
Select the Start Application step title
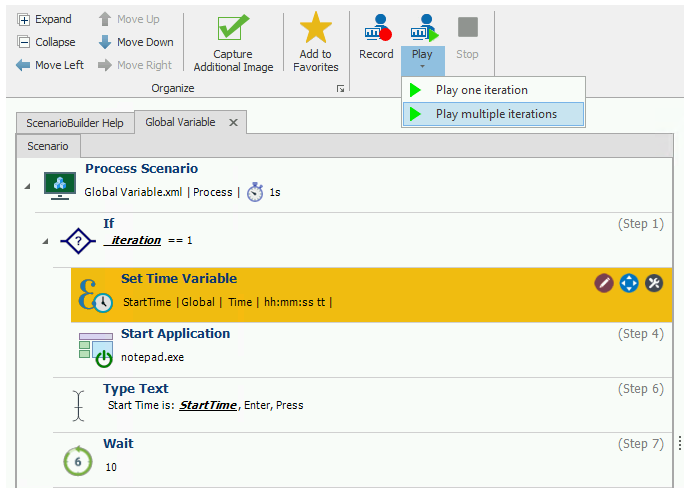click(176, 334)
